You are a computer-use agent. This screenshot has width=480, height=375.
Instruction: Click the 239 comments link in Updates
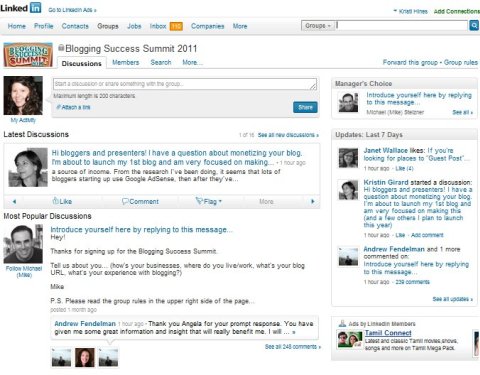click(412, 282)
